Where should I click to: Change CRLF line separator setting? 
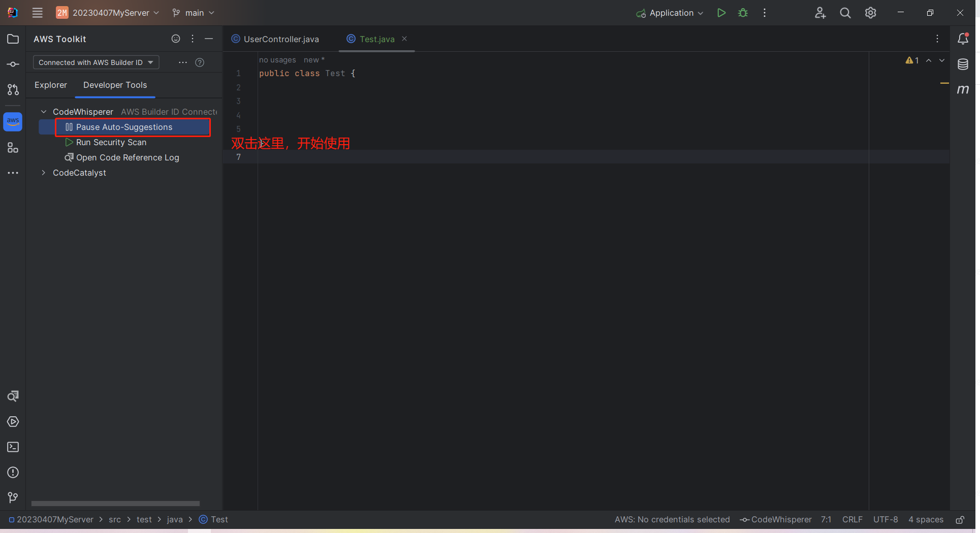(852, 520)
